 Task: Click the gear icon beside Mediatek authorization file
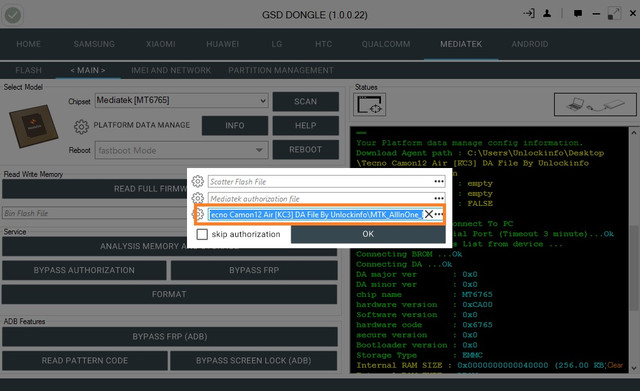tap(198, 198)
